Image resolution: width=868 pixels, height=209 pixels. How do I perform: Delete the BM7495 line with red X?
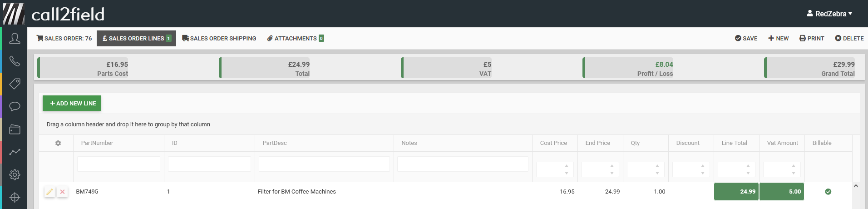coord(63,192)
